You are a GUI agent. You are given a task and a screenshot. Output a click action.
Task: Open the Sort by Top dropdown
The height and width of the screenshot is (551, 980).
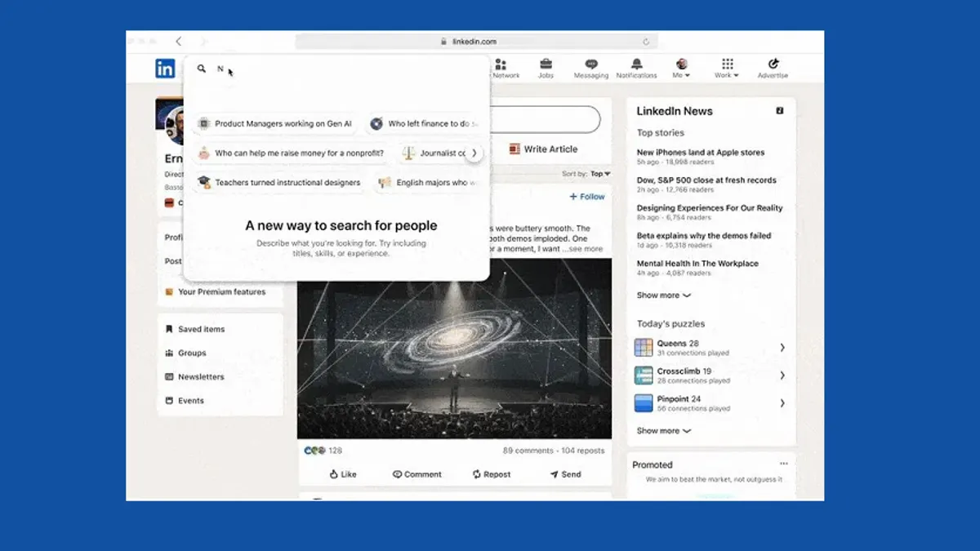click(600, 174)
